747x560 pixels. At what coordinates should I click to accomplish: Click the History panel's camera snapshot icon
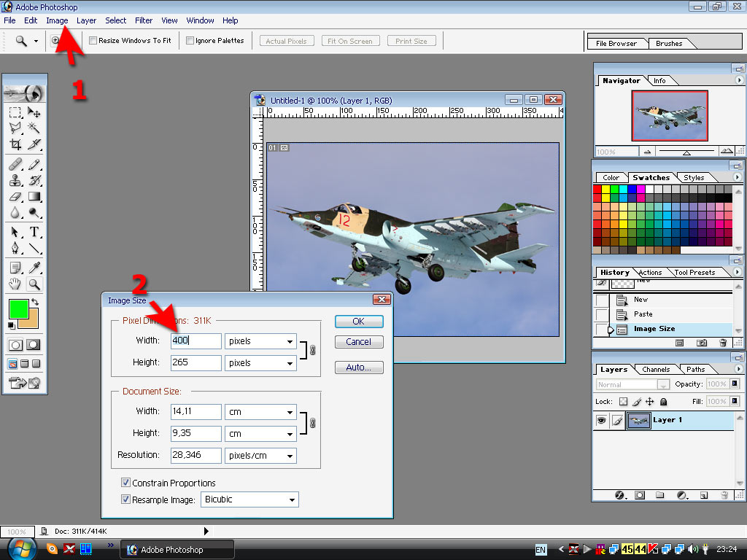(702, 342)
